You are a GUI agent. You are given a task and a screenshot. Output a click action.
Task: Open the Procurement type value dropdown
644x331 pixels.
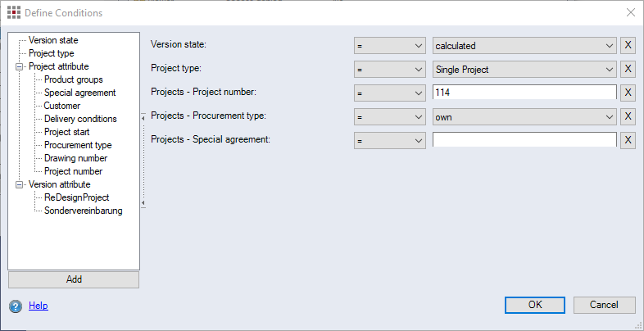pos(608,116)
